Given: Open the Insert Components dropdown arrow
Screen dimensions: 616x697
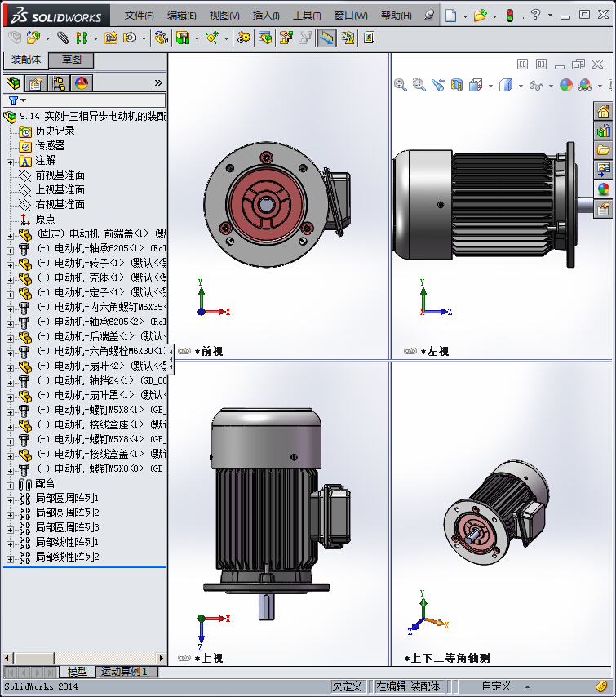Looking at the screenshot, I should [47, 38].
